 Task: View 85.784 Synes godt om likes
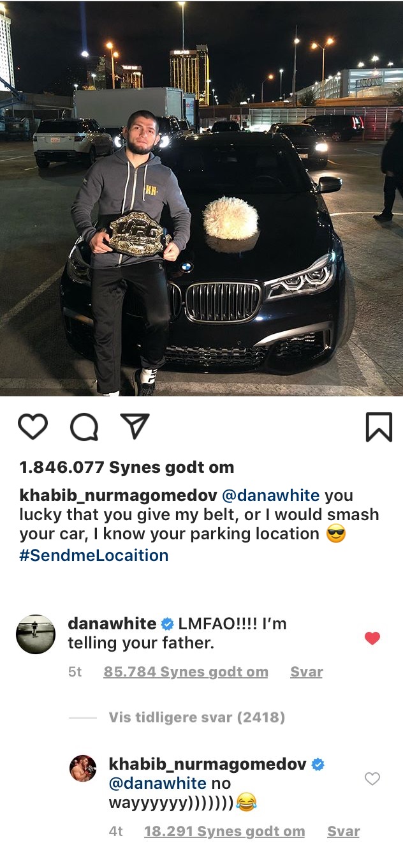(x=186, y=671)
